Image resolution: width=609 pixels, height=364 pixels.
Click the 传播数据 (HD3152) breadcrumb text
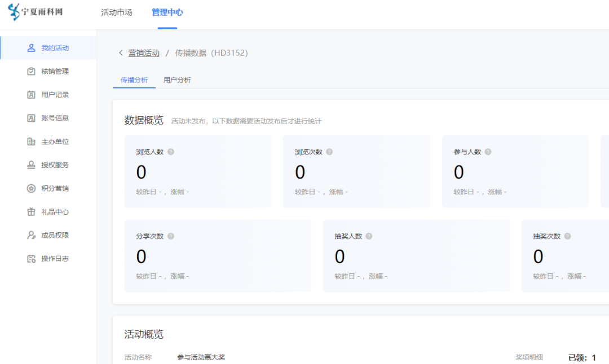[x=211, y=53]
